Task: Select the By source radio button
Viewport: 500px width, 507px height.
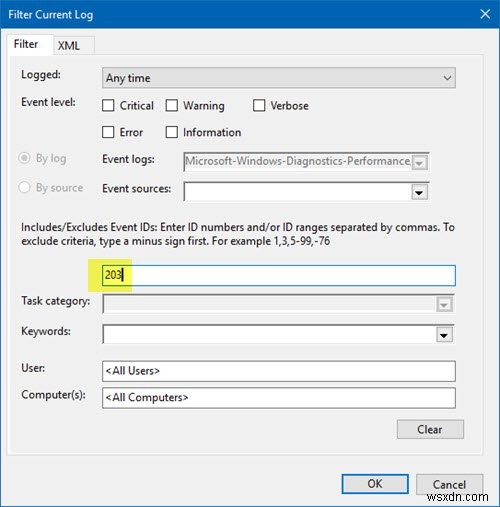Action: point(24,187)
